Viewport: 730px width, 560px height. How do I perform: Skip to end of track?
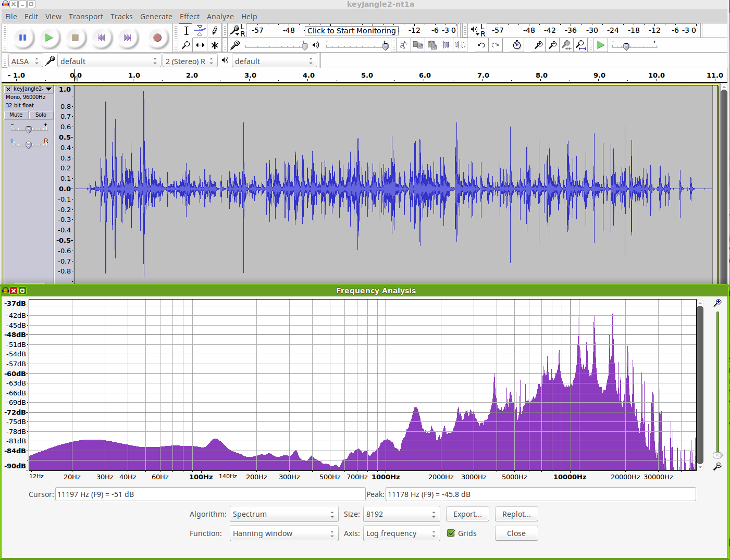point(127,38)
